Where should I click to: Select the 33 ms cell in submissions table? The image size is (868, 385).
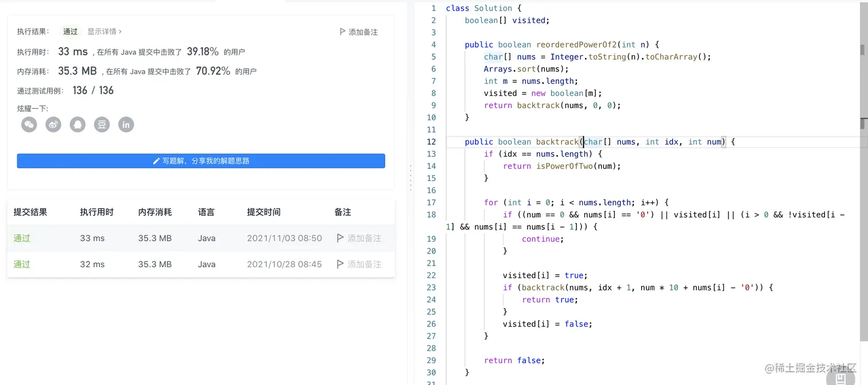tap(92, 238)
